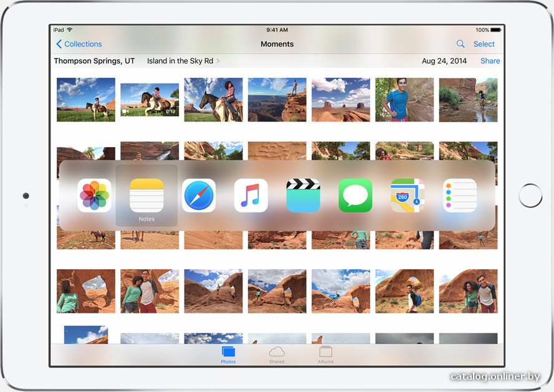Tap the Select button

(484, 44)
